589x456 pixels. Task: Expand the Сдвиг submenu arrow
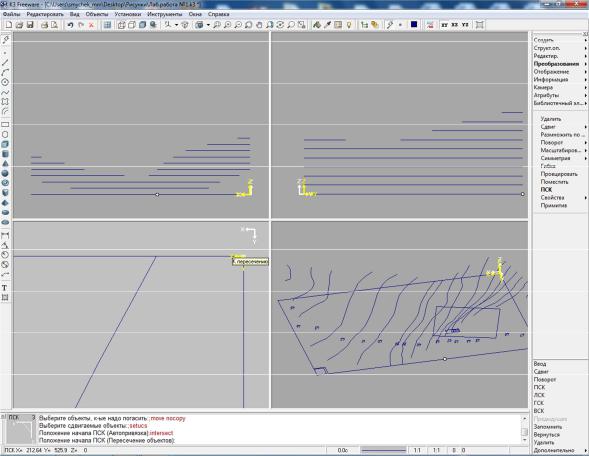(585, 127)
